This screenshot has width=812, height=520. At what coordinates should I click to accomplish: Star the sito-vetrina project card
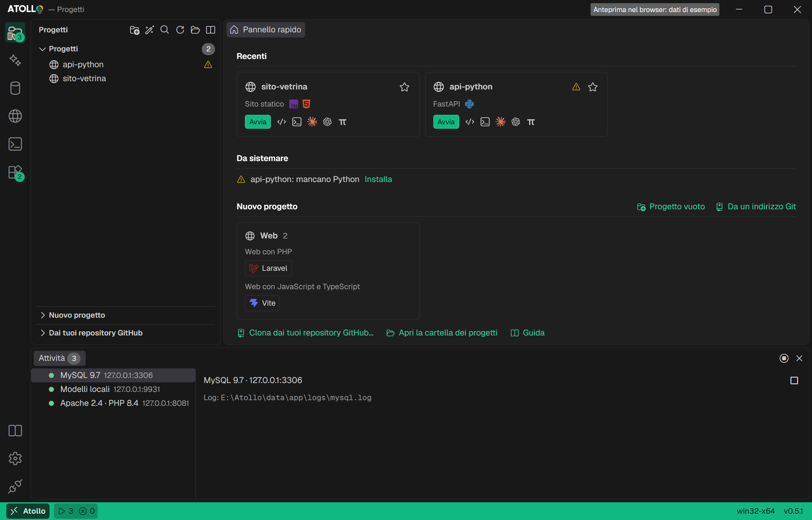tap(404, 87)
